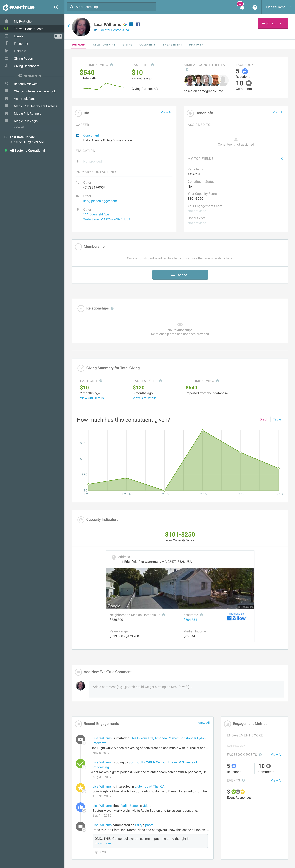Click the Google icon next to name
The image size is (295, 868).
click(x=125, y=24)
